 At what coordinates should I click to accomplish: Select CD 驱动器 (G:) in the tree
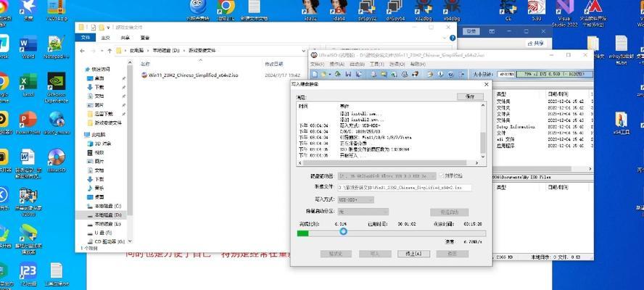(106, 242)
